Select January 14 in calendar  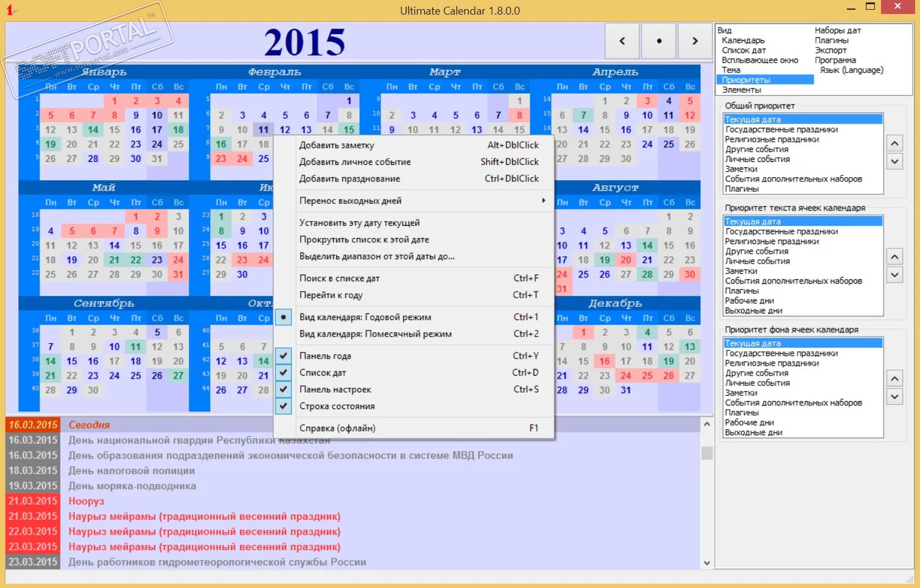pyautogui.click(x=93, y=130)
